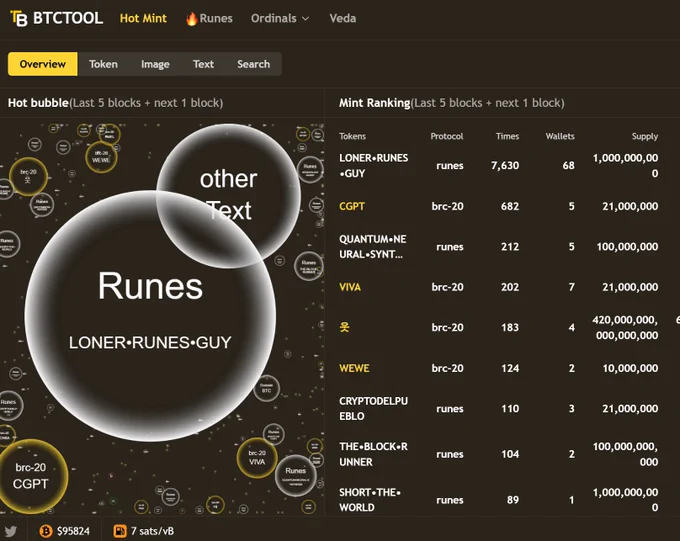Click the $95824 Bitcoin price
This screenshot has width=680, height=541.
tap(73, 531)
